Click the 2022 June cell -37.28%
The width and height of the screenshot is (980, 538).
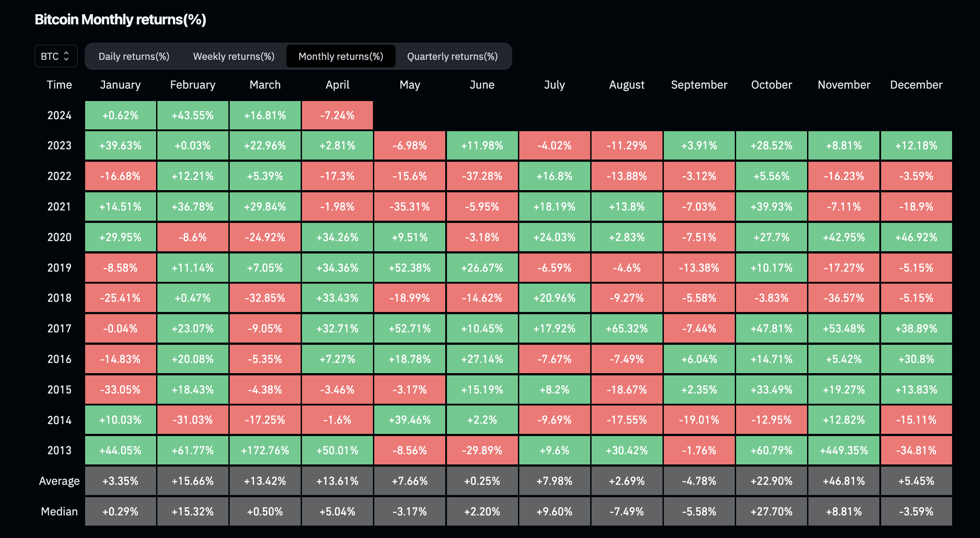click(482, 176)
